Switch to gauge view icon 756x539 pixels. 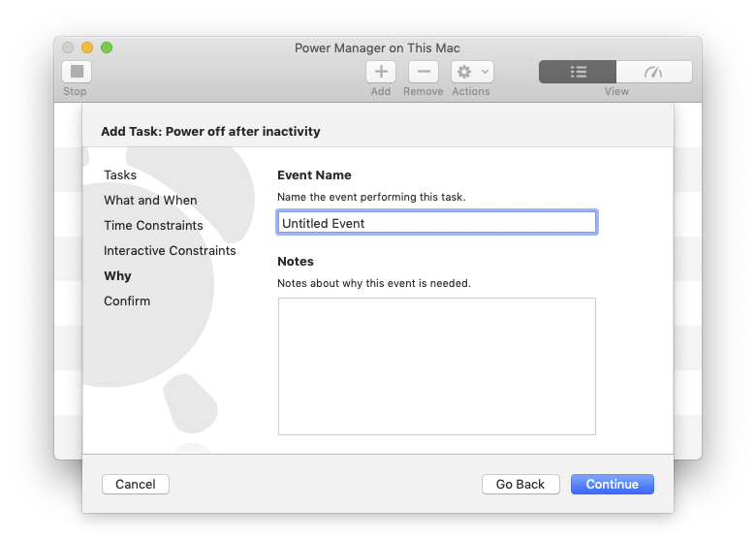pos(653,72)
